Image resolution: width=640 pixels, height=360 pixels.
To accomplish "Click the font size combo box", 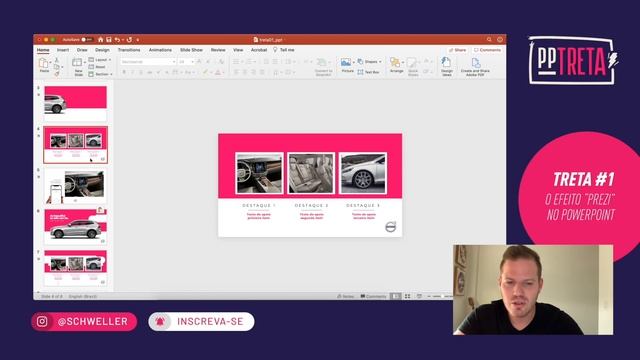I will [x=187, y=61].
